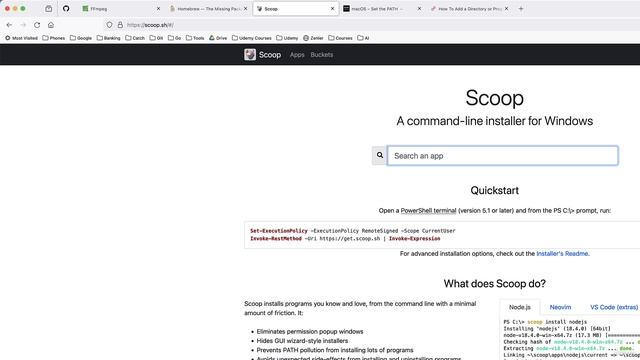Click the shield tracking protection icon
This screenshot has height=360, width=640.
pyautogui.click(x=109, y=25)
